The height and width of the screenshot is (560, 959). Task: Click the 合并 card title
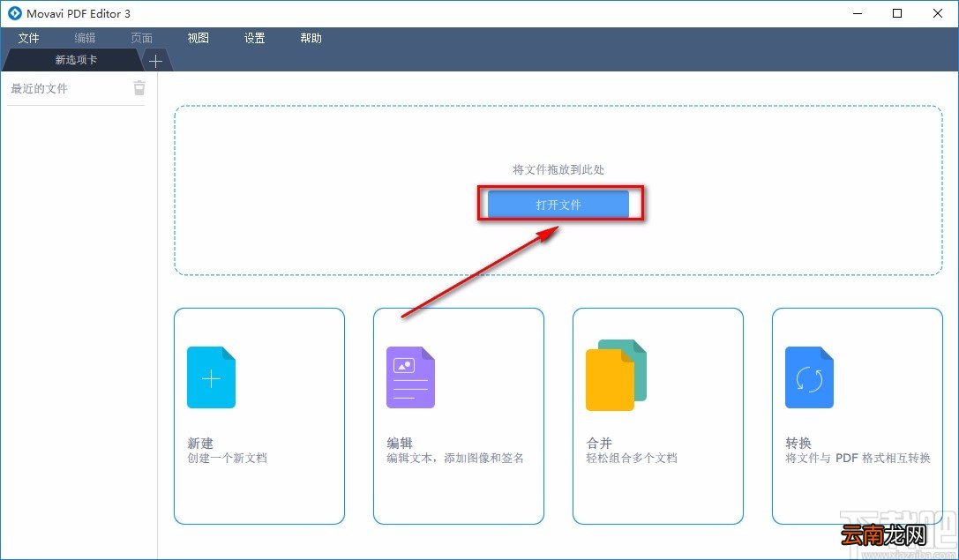(599, 444)
